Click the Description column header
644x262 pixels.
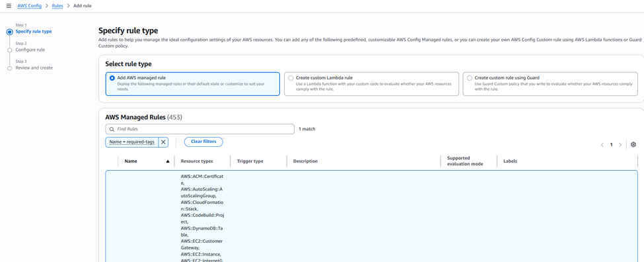pos(305,161)
